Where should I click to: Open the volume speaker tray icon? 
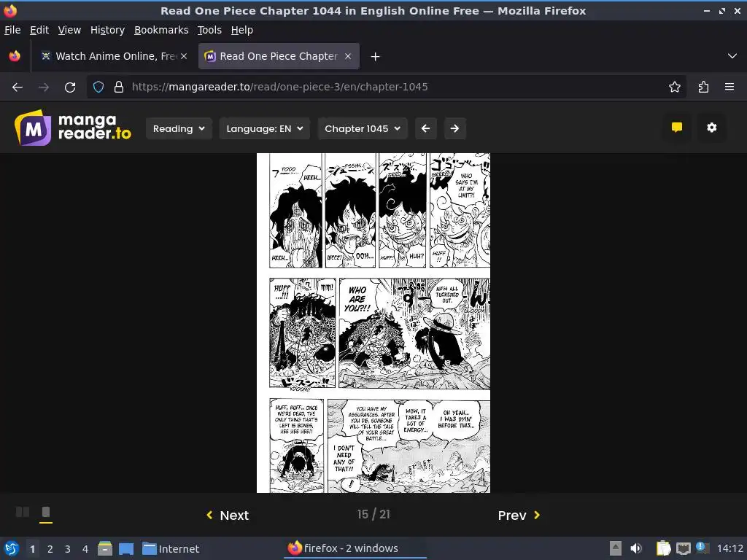636,548
